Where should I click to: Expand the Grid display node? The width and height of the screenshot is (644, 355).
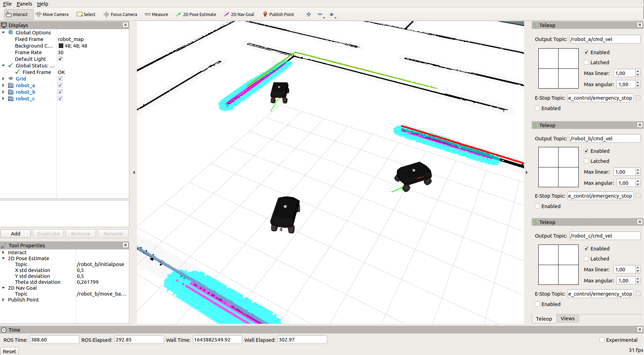point(3,79)
